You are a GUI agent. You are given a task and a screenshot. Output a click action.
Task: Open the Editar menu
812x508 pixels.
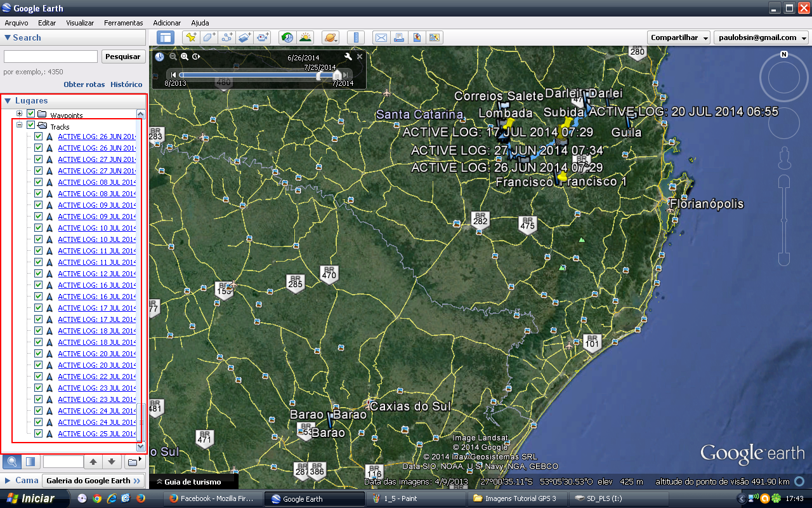(47, 23)
